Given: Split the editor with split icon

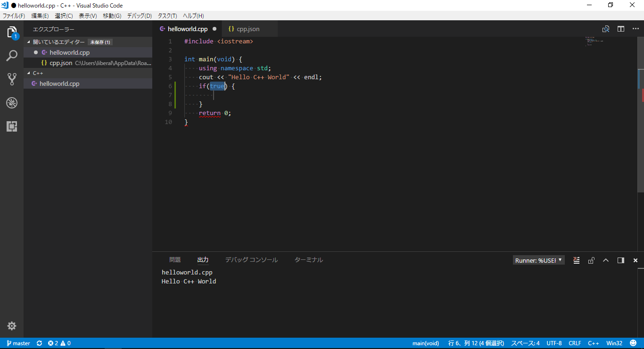Looking at the screenshot, I should point(621,29).
